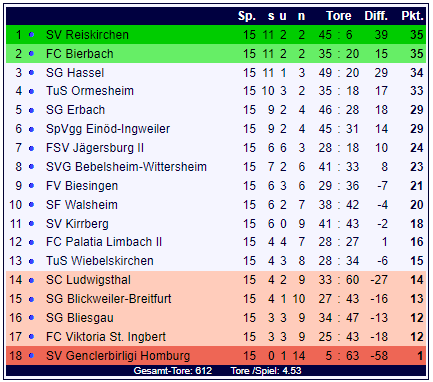
Task: Select the blue dot beside SV Genclerbirligi Homburg
Action: pos(32,356)
